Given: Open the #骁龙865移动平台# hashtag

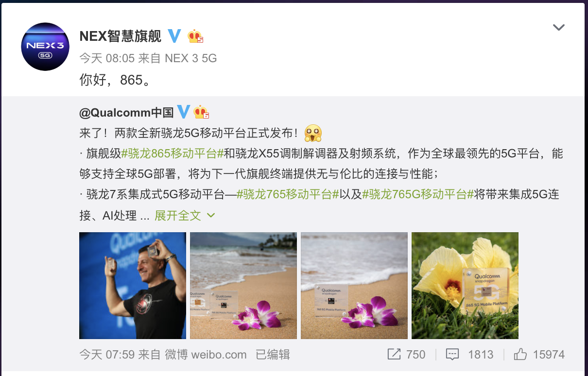Looking at the screenshot, I should (173, 154).
